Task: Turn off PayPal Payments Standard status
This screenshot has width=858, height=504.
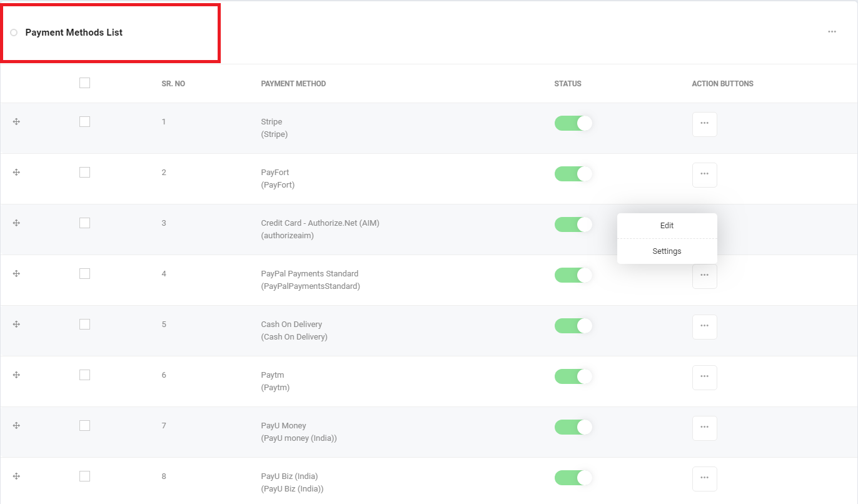Action: pyautogui.click(x=573, y=275)
